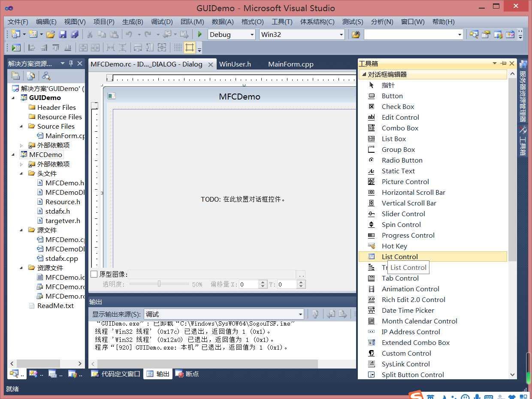Click the Add New Item toolbar icon

33,34
